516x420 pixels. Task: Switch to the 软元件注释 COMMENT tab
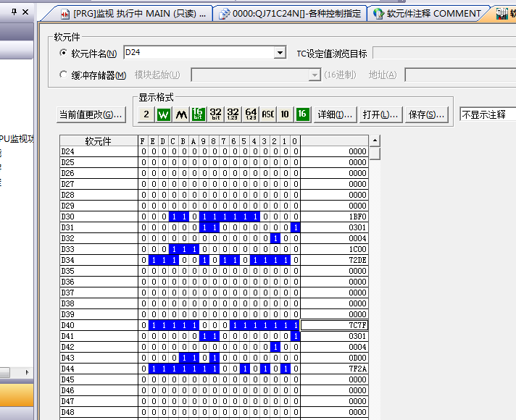click(x=426, y=14)
